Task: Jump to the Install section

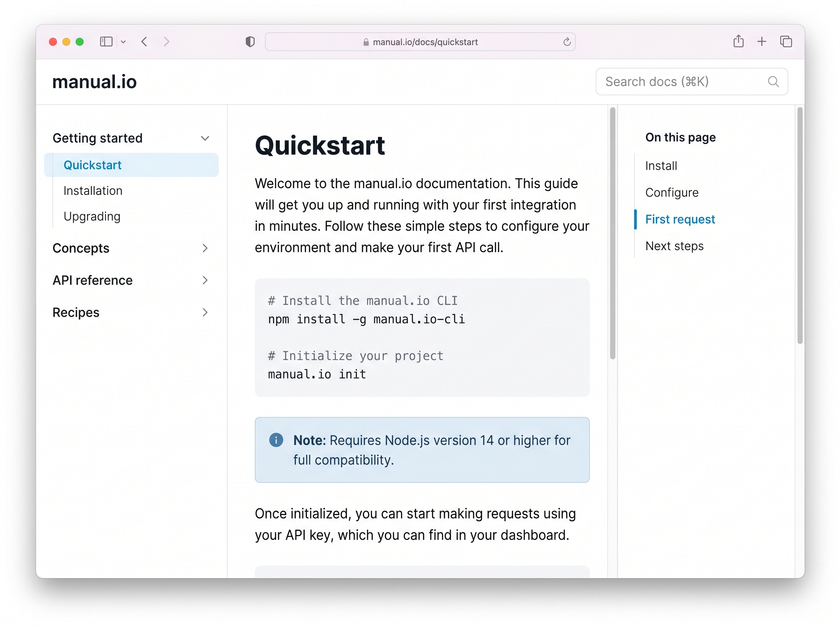Action: (661, 166)
